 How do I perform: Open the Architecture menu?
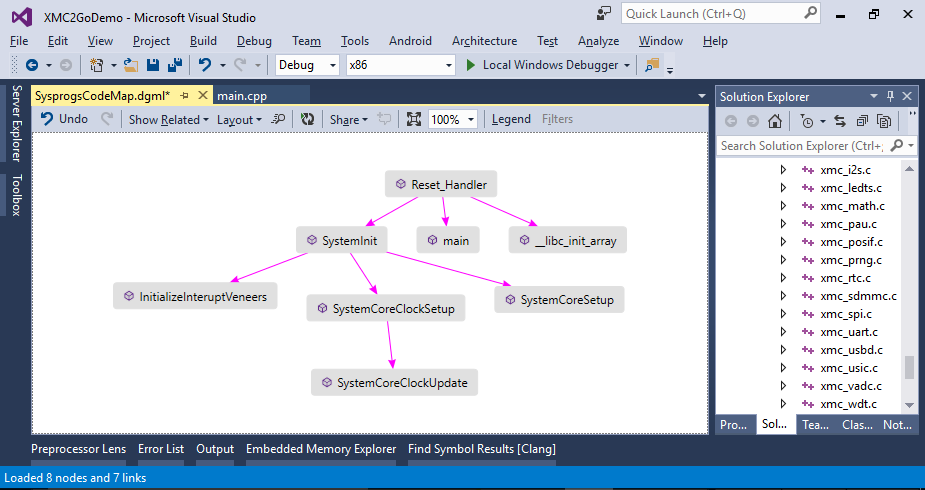[484, 41]
